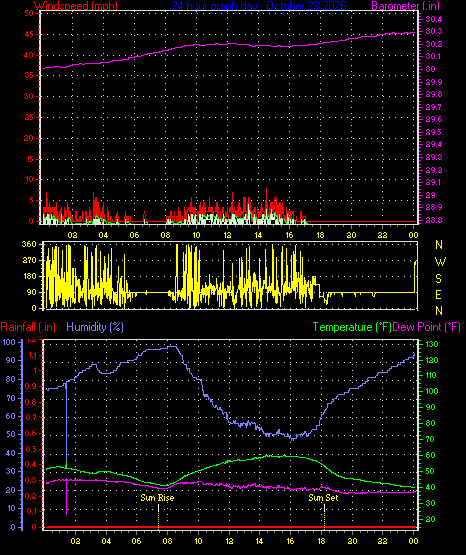The width and height of the screenshot is (466, 555).
Task: Click "29.9" on the barometer scale
Action: 433,82
